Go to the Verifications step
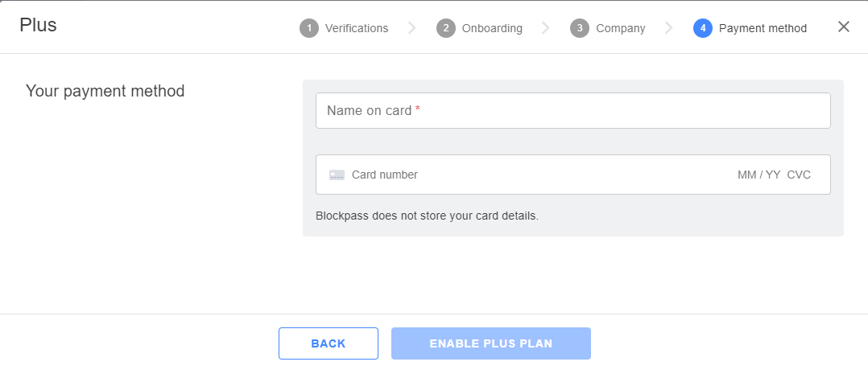 pyautogui.click(x=357, y=28)
